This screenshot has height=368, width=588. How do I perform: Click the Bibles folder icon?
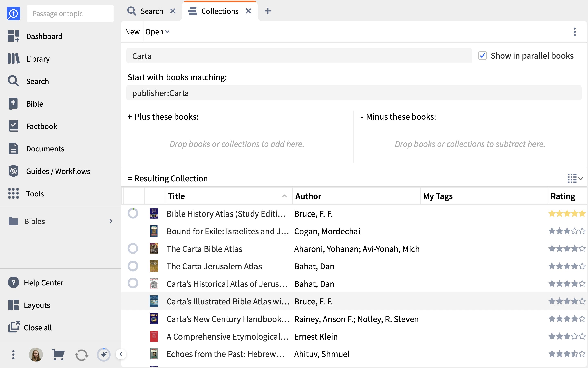pos(13,221)
